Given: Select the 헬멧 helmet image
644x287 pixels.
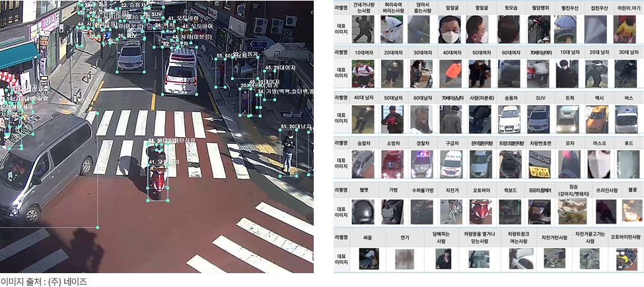Looking at the screenshot, I should click(363, 212).
